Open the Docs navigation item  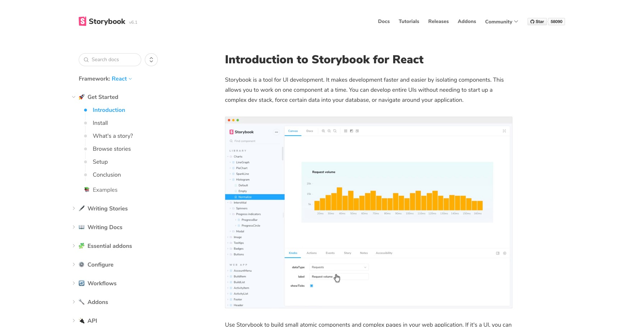(x=383, y=21)
